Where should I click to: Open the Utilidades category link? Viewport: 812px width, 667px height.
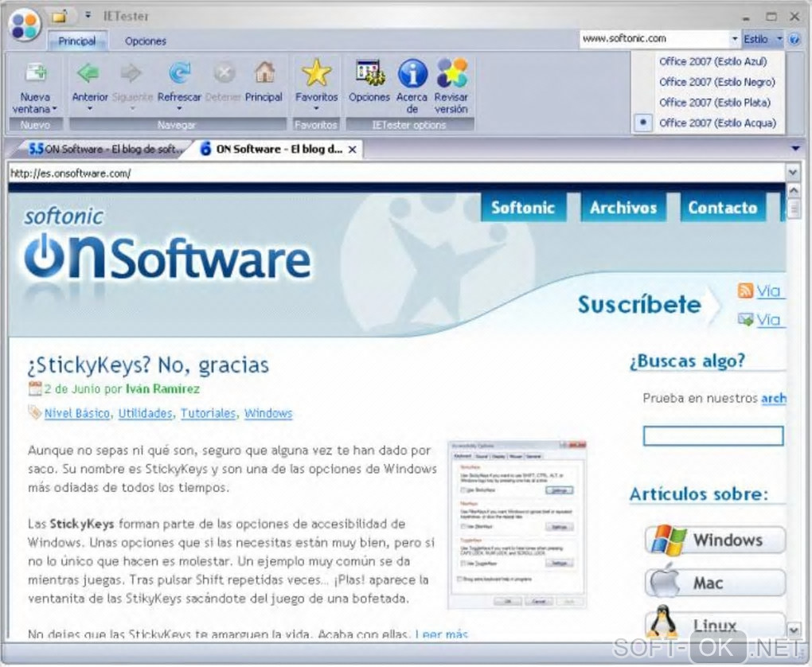click(x=145, y=413)
